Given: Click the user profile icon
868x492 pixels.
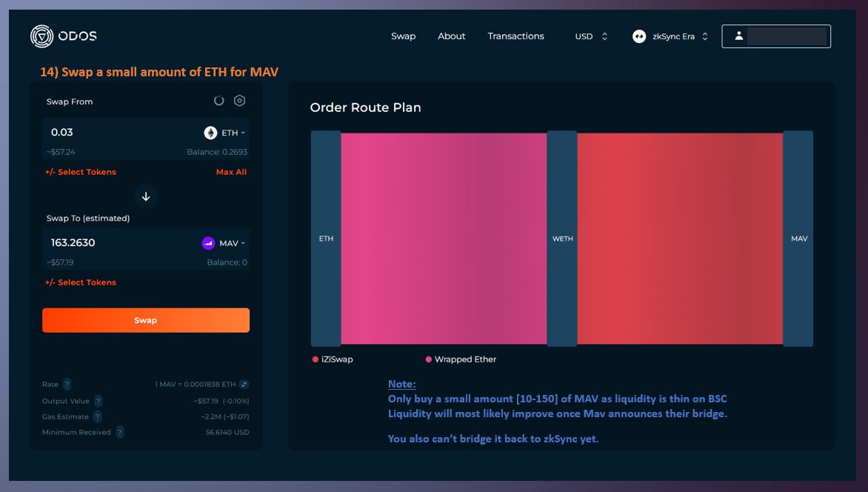Looking at the screenshot, I should [x=738, y=36].
